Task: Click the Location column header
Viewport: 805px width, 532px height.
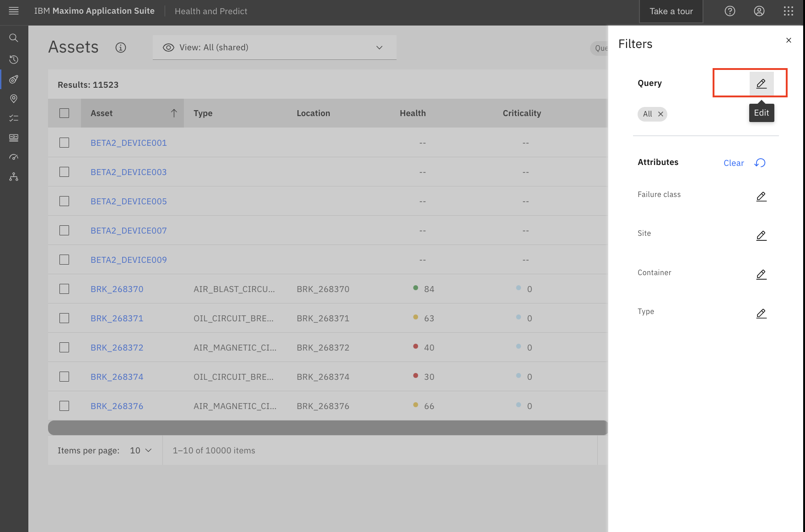Action: point(313,113)
